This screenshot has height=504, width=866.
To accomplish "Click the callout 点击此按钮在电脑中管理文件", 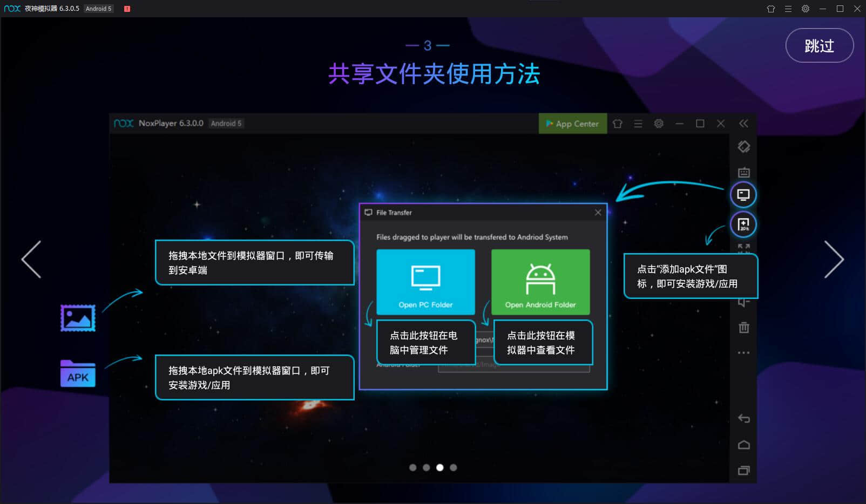I will click(x=425, y=343).
